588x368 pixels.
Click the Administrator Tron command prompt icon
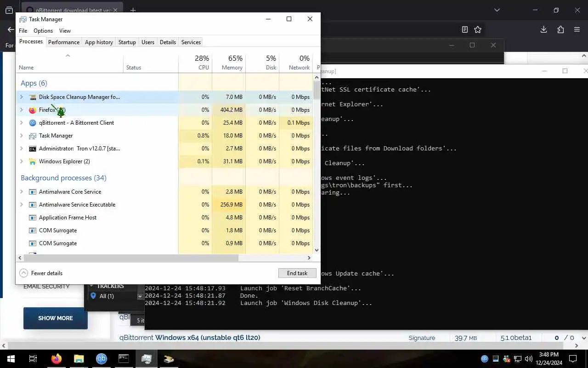pyautogui.click(x=33, y=149)
